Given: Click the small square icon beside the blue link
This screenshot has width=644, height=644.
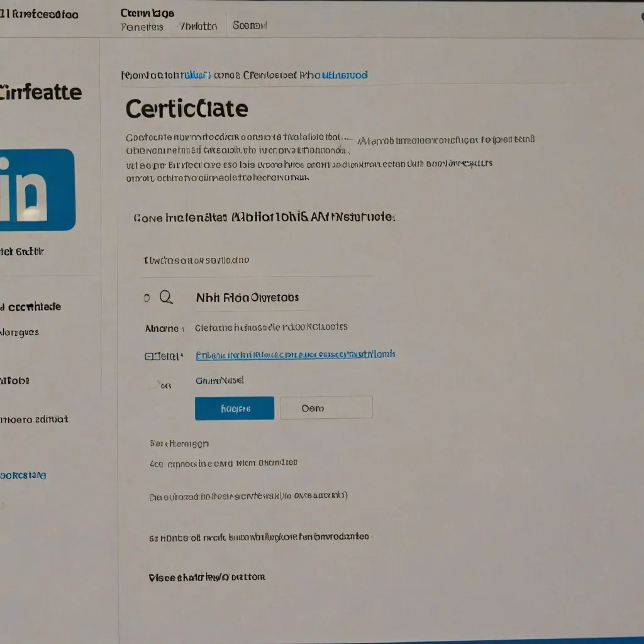Looking at the screenshot, I should click(150, 356).
